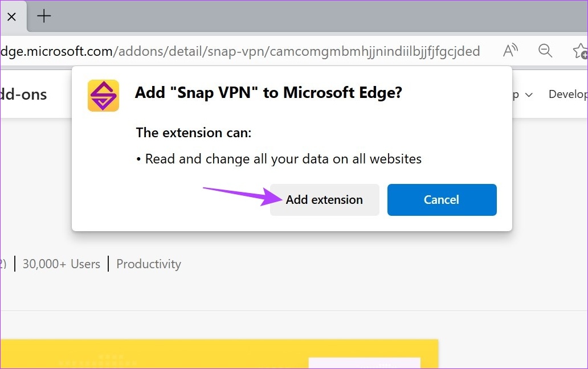Open the Read aloud icon in address bar

tap(511, 50)
